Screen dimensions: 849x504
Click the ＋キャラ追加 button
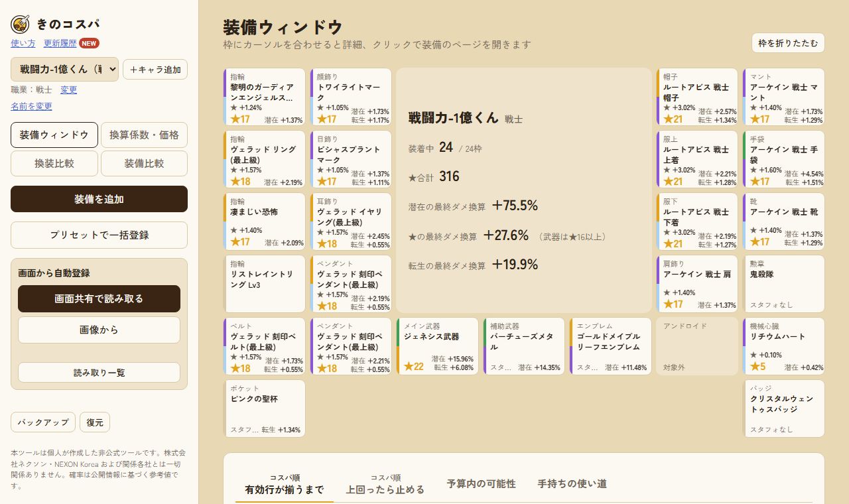pyautogui.click(x=155, y=70)
